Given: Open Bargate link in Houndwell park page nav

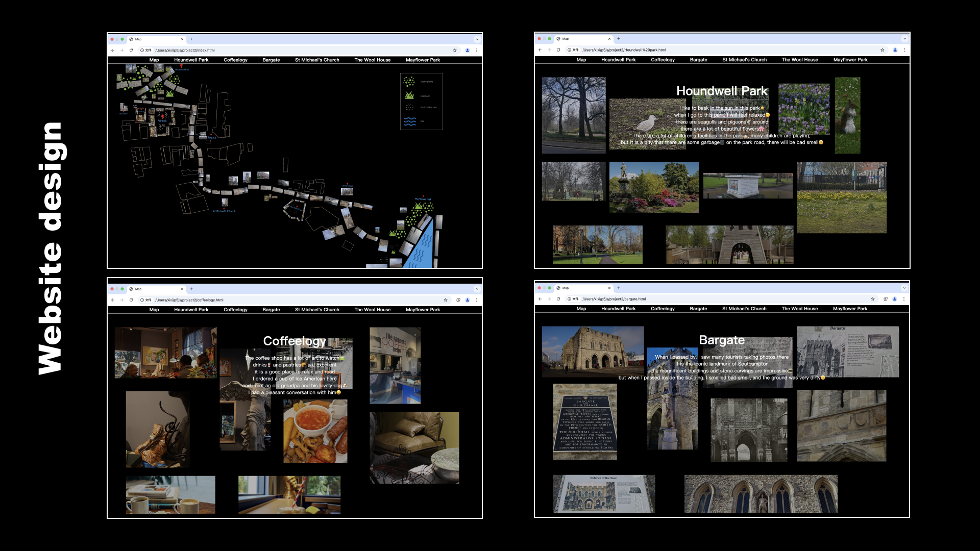Looking at the screenshot, I should click(x=698, y=60).
